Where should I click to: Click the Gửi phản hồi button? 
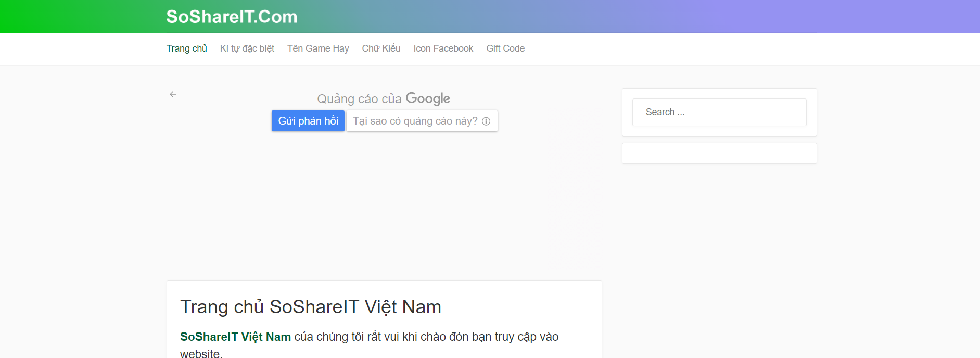[308, 121]
